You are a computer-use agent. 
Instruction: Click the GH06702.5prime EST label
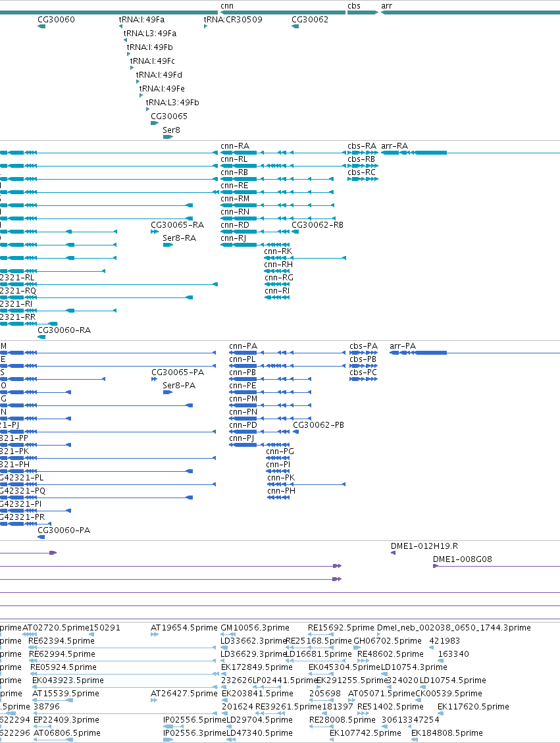point(388,640)
